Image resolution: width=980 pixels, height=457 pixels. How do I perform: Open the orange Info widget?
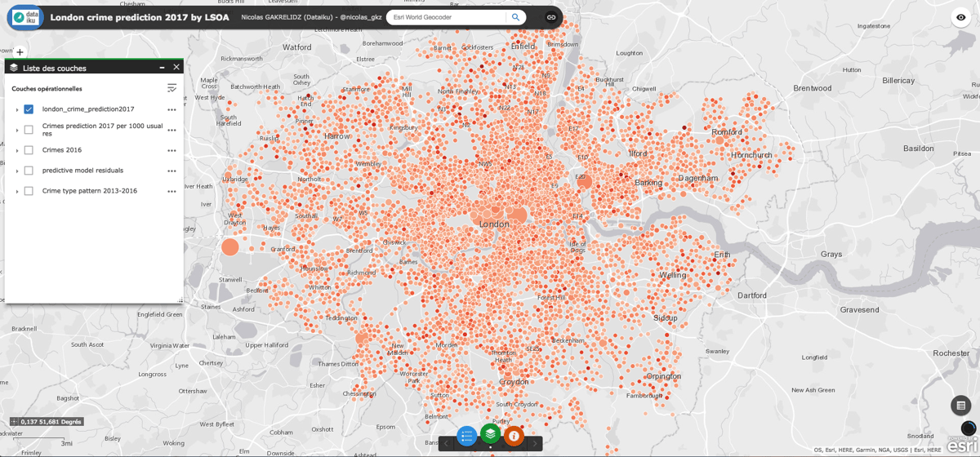pyautogui.click(x=514, y=436)
